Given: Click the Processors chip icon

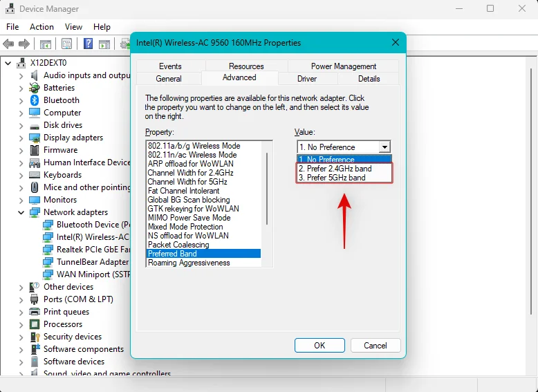Looking at the screenshot, I should click(x=35, y=324).
